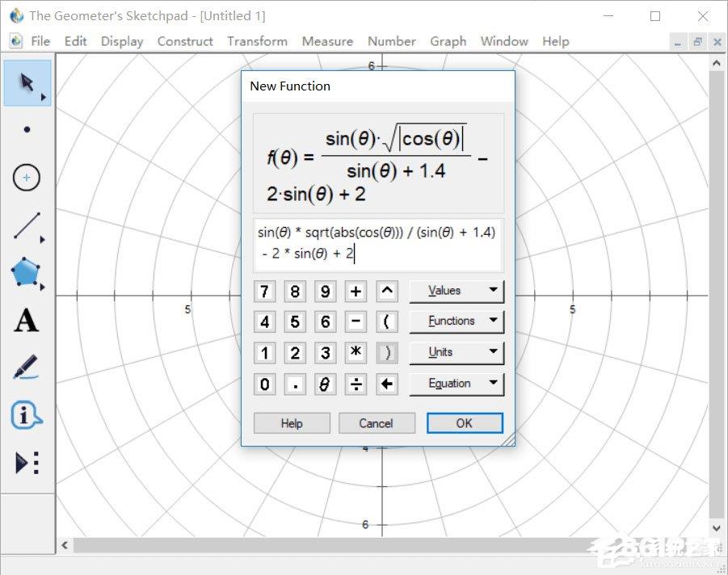Select the Text tool
The image size is (728, 575).
26,321
